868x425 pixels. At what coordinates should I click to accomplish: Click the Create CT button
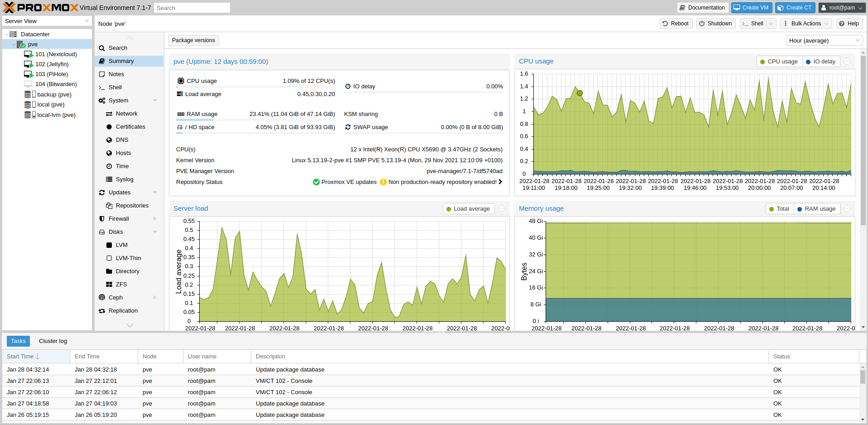(795, 8)
